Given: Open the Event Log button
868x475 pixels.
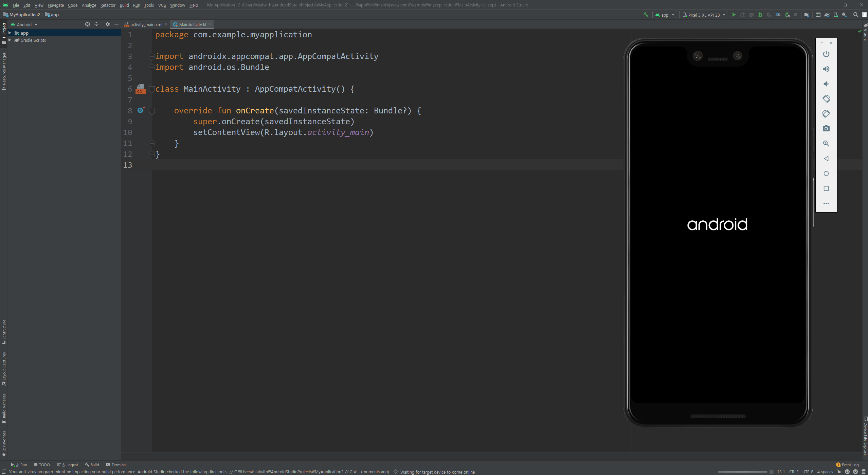Looking at the screenshot, I should [847, 465].
